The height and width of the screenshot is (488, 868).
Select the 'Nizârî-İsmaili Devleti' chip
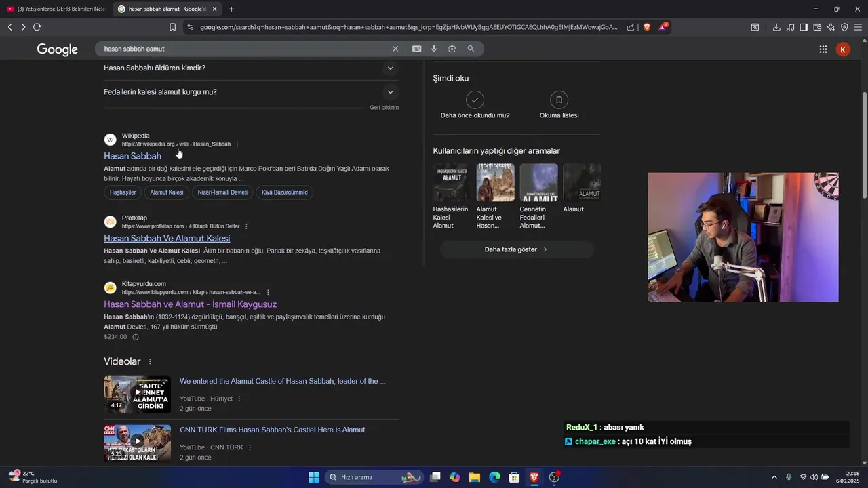coord(222,192)
